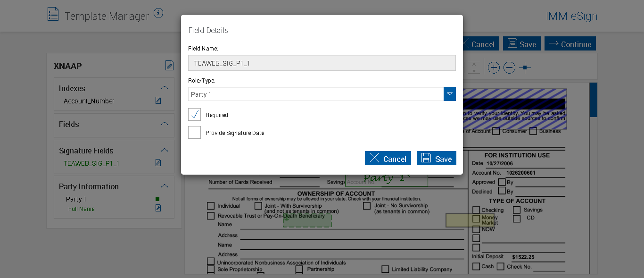Viewport: 644px width, 278px height.
Task: Collapse the Party Information section
Action: [x=165, y=186]
